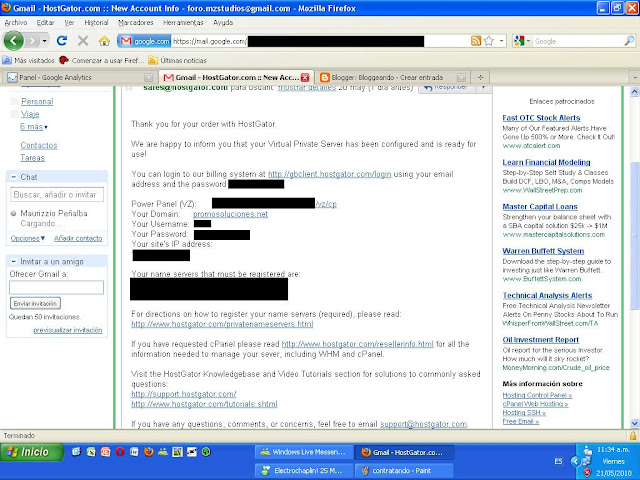Screen dimensions: 640x480
Task: Go back with the green arrow button
Action: [13, 41]
